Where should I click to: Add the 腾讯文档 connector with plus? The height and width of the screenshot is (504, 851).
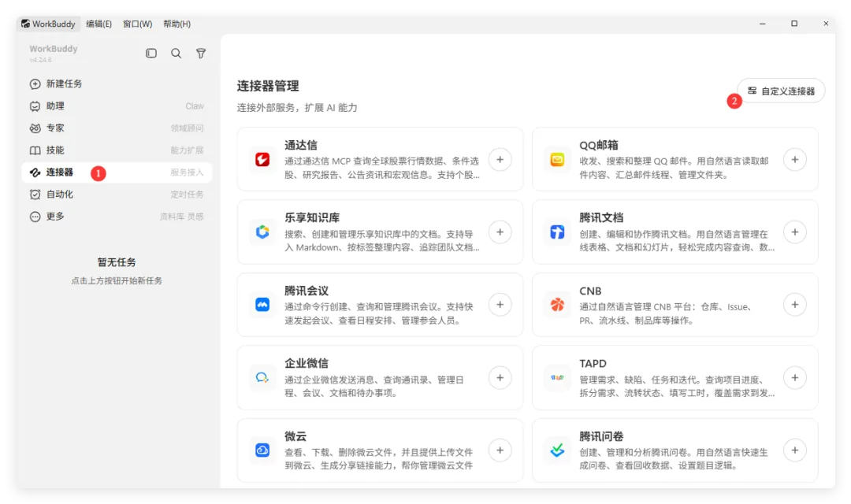click(794, 232)
